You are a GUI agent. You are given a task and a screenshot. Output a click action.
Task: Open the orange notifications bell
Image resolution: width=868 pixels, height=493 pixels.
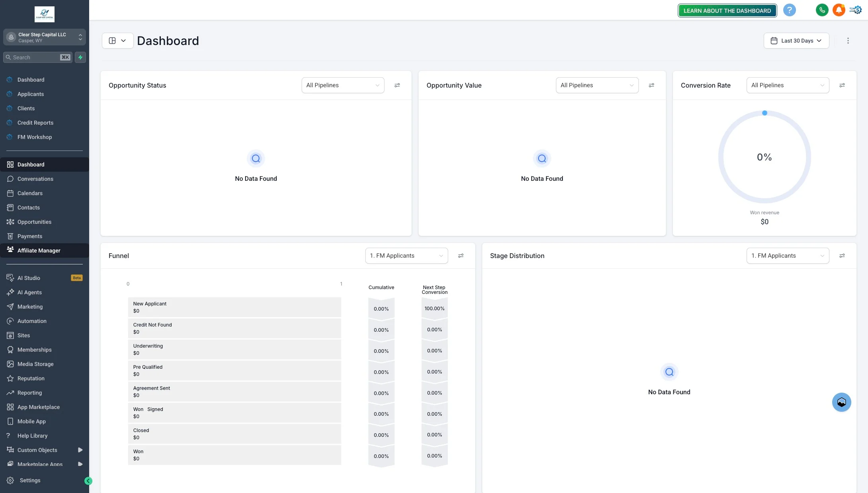coord(839,10)
